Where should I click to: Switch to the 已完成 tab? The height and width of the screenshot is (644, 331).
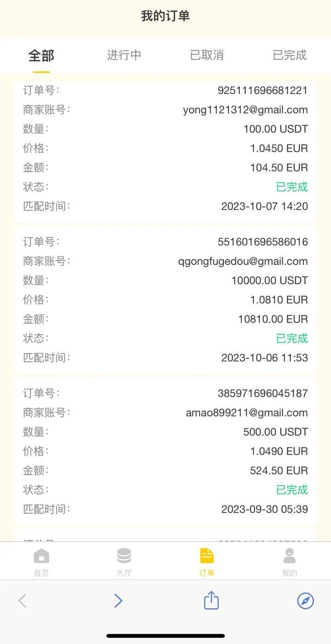290,55
